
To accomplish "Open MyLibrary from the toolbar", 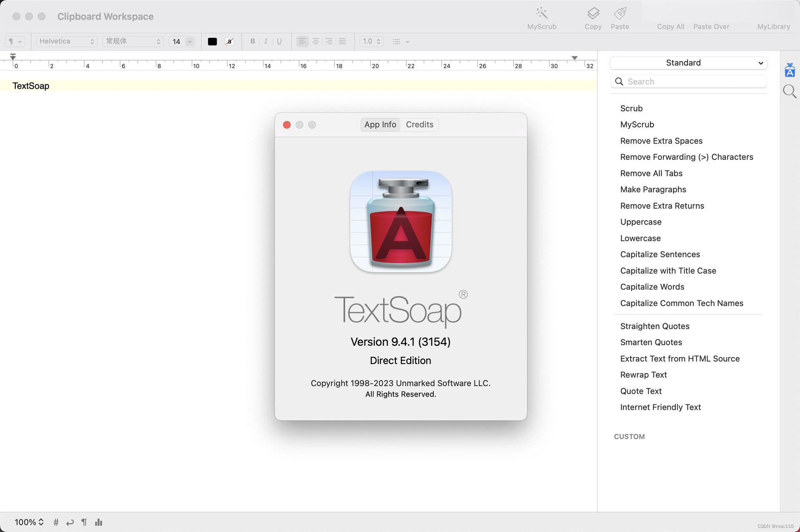I will [773, 27].
